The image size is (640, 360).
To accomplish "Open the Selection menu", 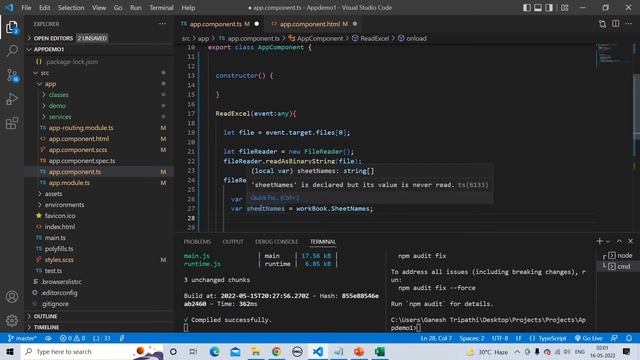I will [x=71, y=8].
